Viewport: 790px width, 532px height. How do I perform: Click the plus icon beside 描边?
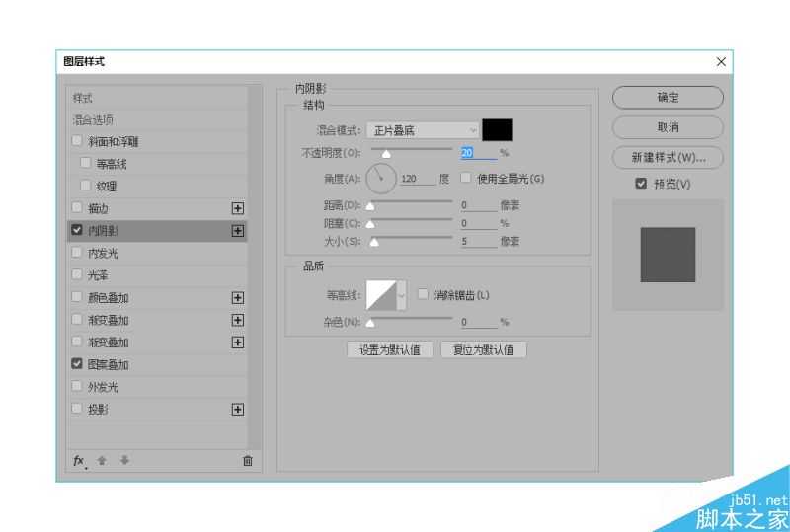click(x=237, y=208)
